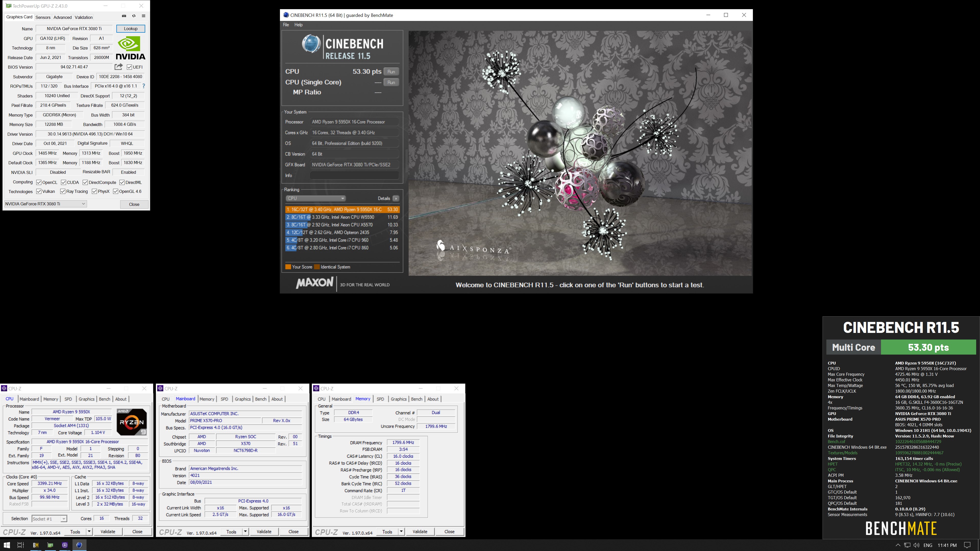
Task: Open the GPU-Z hamburger menu icon
Action: [x=143, y=16]
